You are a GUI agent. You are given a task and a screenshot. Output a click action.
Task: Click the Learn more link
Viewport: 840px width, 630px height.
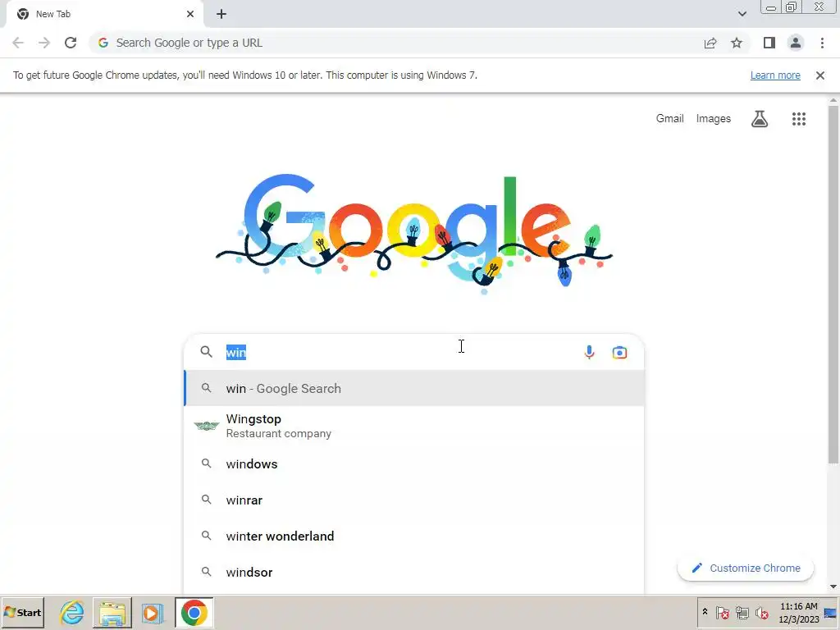(x=775, y=75)
